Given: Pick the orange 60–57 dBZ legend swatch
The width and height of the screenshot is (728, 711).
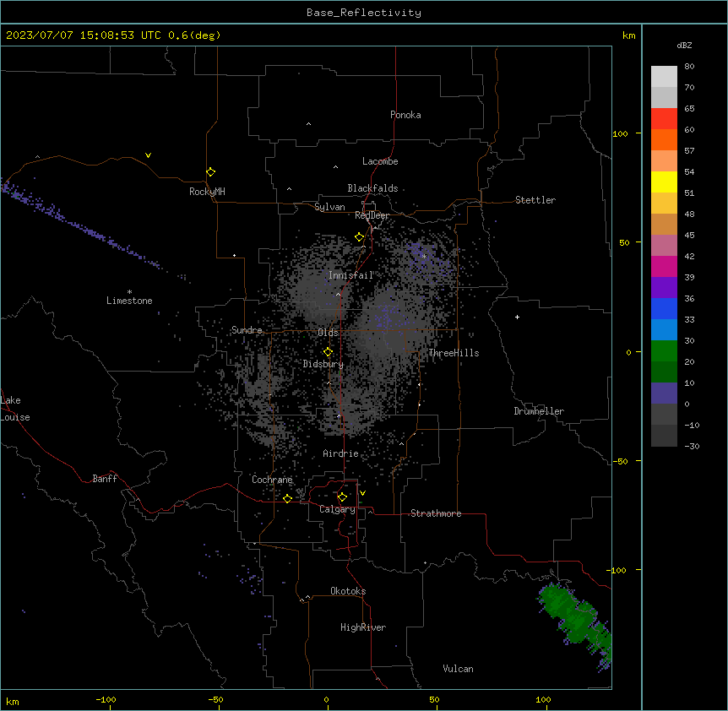Looking at the screenshot, I should click(664, 139).
